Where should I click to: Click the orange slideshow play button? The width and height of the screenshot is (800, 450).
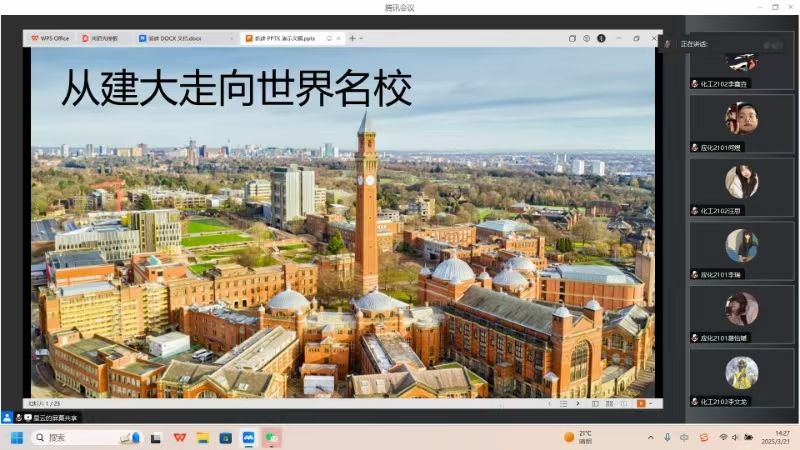(641, 403)
